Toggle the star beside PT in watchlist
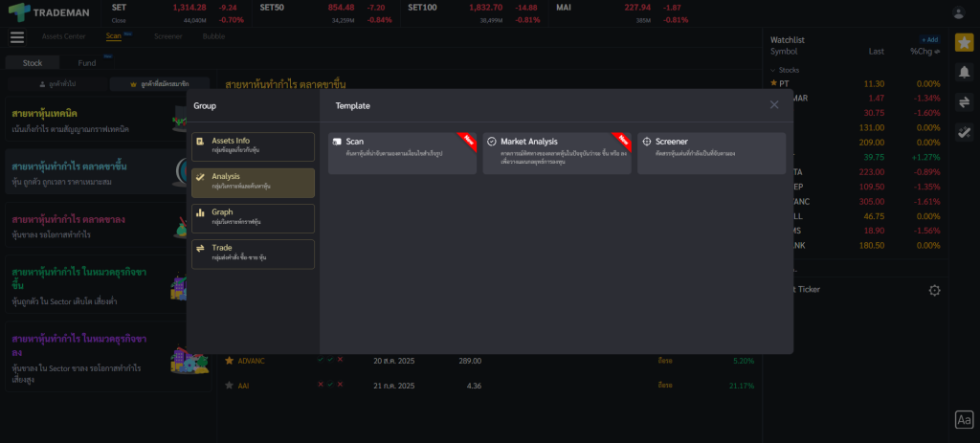 (773, 83)
